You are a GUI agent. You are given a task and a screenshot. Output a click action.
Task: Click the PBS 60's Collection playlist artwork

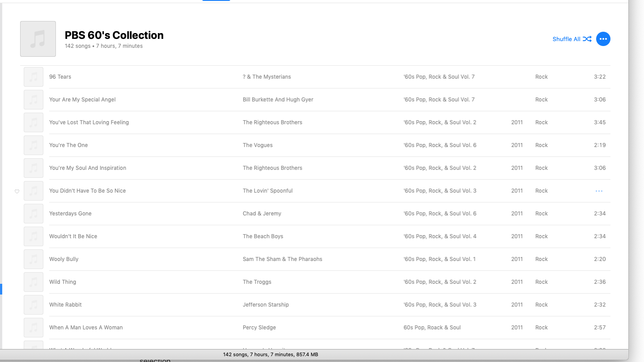pos(38,39)
